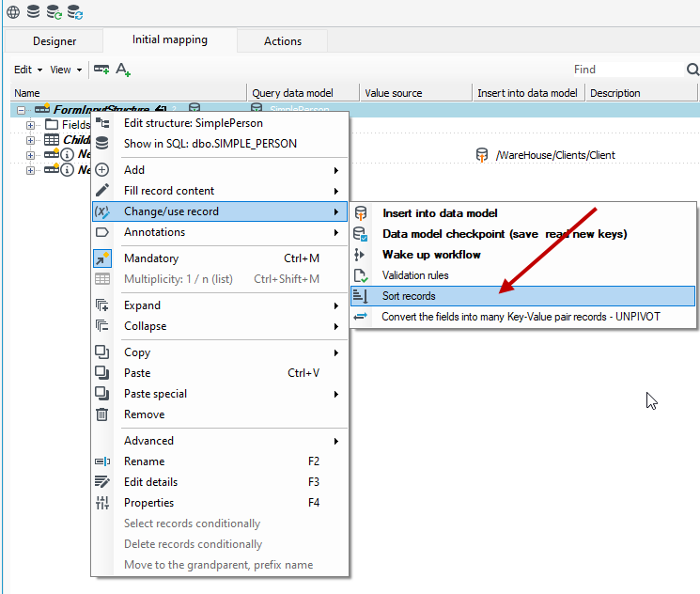This screenshot has width=700, height=594.
Task: Choose Paste from the context menu
Action: click(220, 373)
